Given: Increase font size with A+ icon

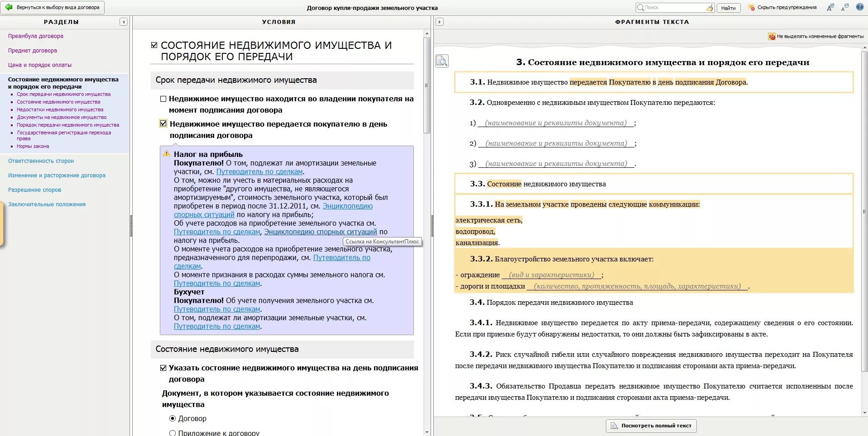Looking at the screenshot, I should pos(830,7).
